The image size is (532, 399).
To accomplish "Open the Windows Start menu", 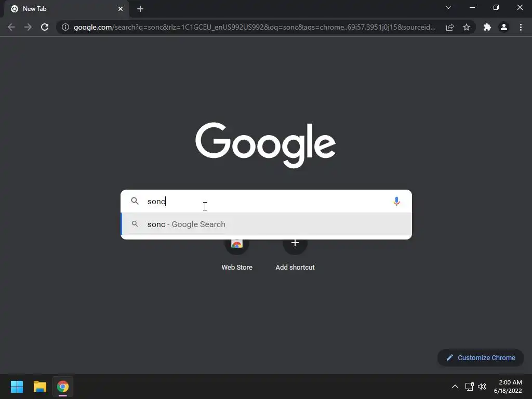I will (17, 387).
